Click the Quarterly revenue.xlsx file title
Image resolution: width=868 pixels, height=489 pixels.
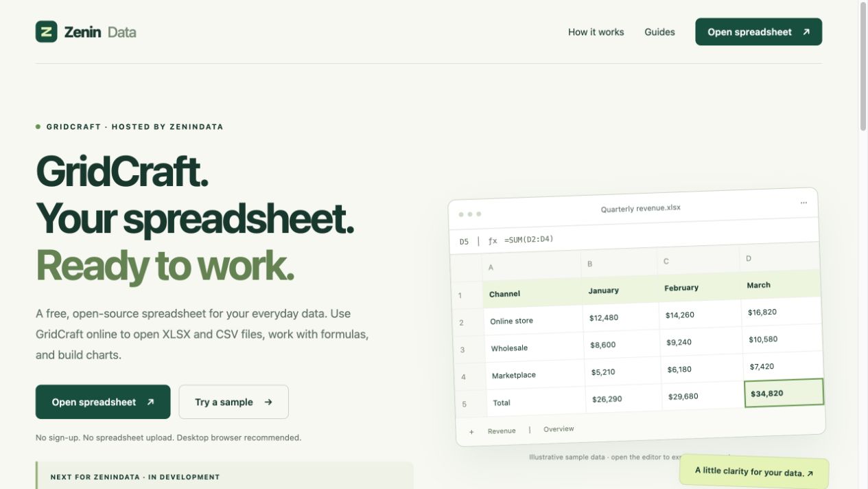640,208
